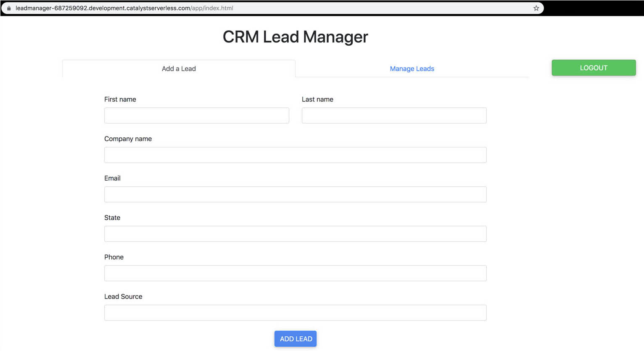Select the Lead Source input field

pyautogui.click(x=295, y=313)
